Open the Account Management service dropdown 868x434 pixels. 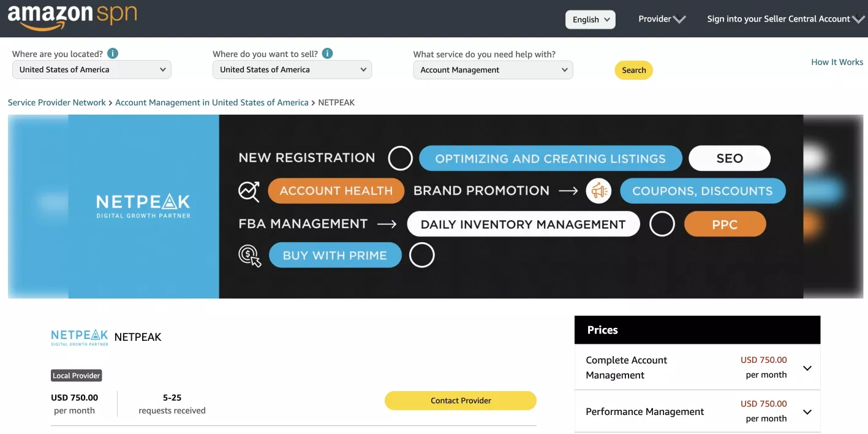pyautogui.click(x=493, y=70)
